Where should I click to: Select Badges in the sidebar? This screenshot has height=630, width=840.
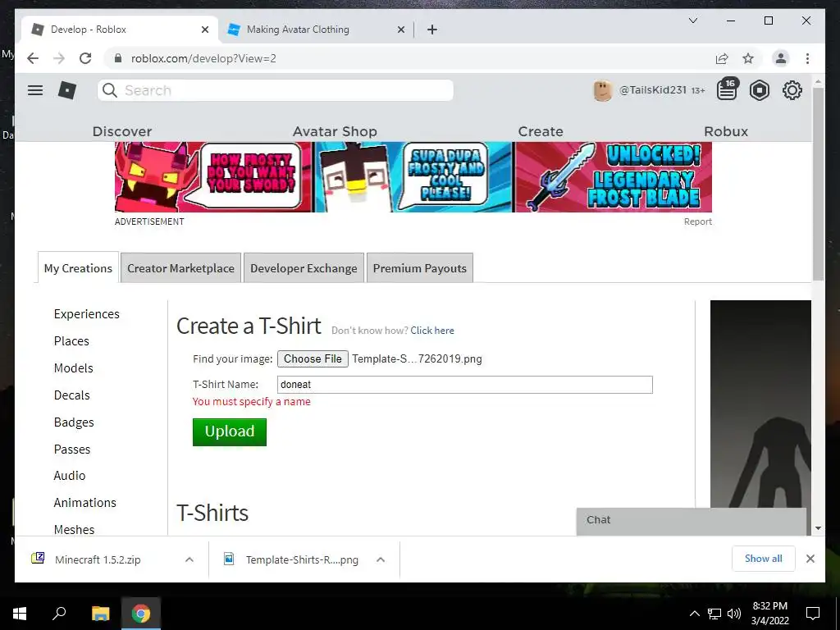pyautogui.click(x=74, y=422)
